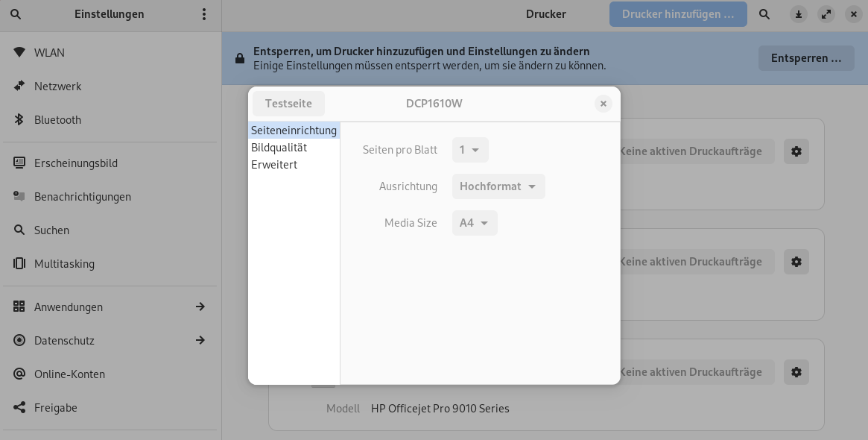Click the search icon in Einstellungen sidebar
This screenshot has height=440, width=868.
pyautogui.click(x=16, y=14)
